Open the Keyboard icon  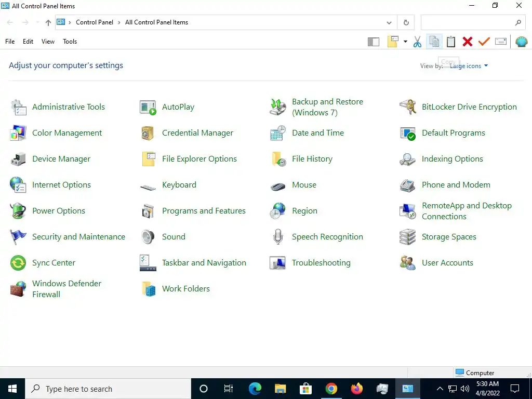click(x=148, y=187)
